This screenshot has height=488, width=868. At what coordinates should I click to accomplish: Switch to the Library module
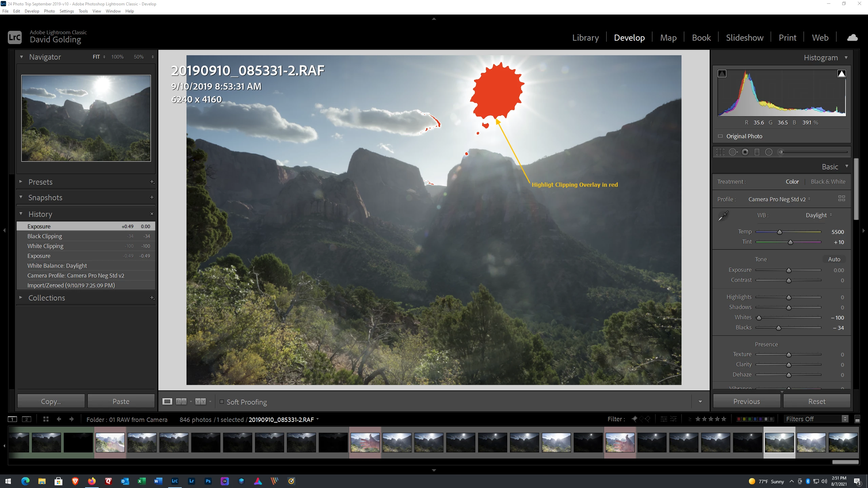coord(585,38)
